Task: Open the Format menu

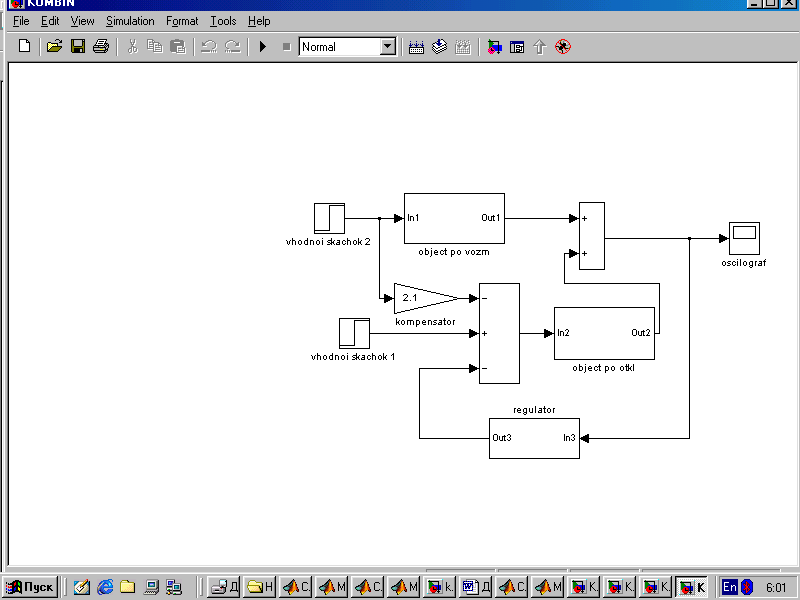Action: tap(182, 21)
